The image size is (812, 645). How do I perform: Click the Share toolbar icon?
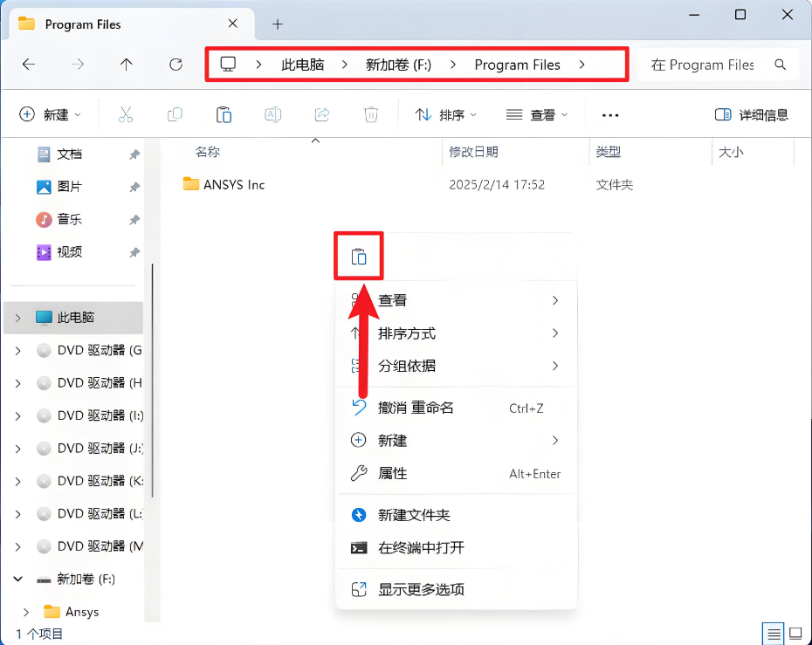coord(322,114)
